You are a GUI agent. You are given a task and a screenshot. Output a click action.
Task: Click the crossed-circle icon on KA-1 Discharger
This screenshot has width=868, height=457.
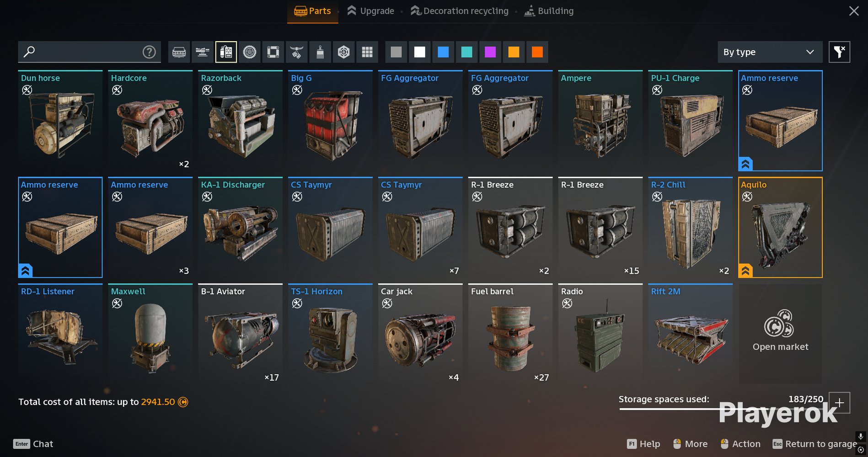[x=207, y=197]
